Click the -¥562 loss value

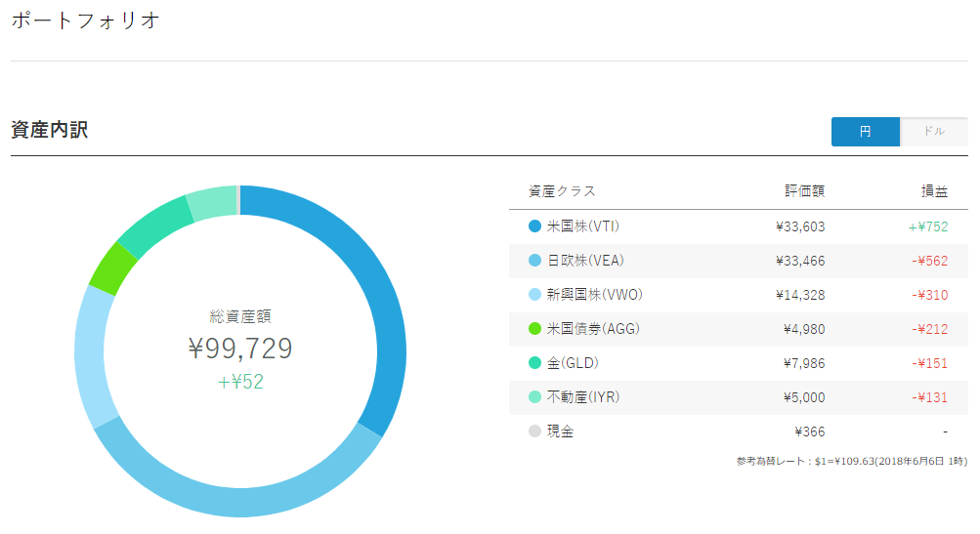click(x=930, y=261)
